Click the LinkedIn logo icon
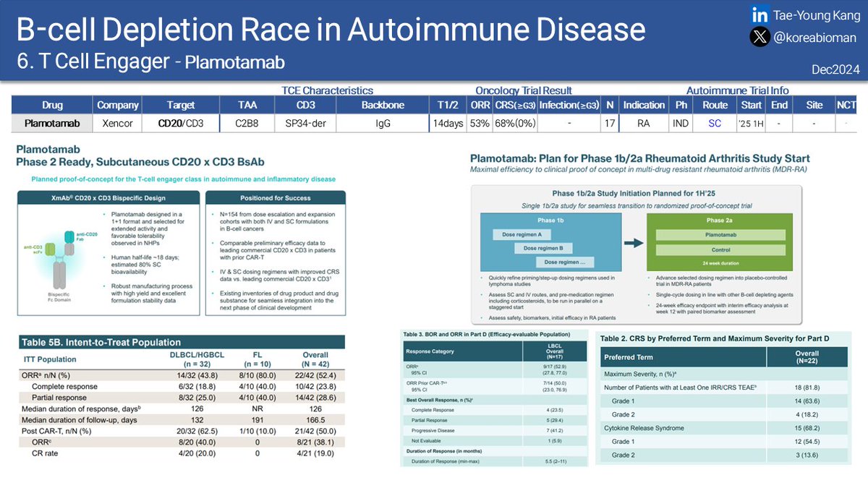Viewport: 868px width, 488px height. pyautogui.click(x=759, y=14)
